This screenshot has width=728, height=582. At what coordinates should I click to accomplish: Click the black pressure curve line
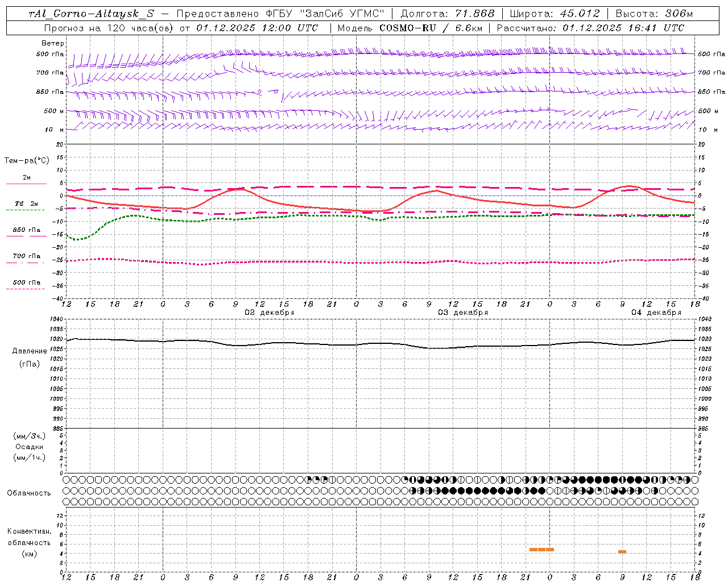click(x=381, y=343)
